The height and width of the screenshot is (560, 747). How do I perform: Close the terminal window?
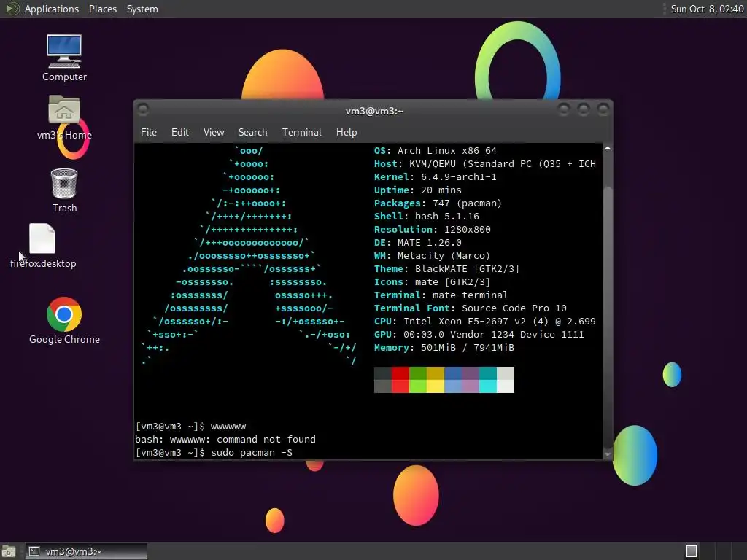[x=603, y=110]
